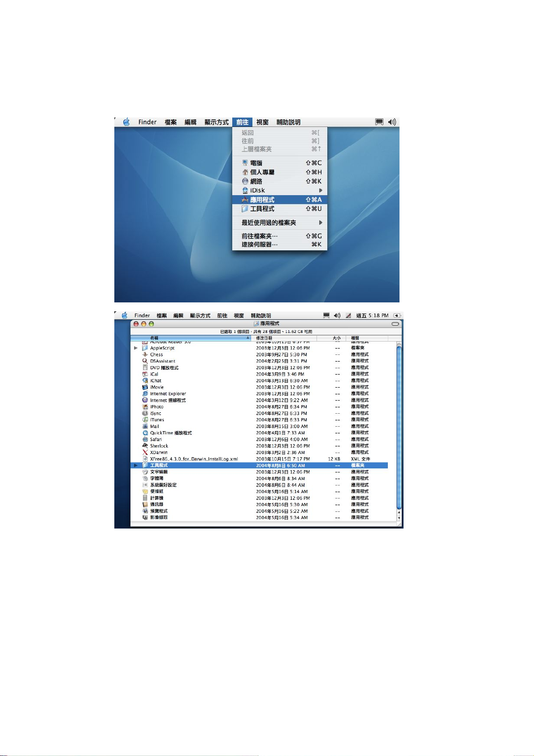Choose 前往檔案夾… menu entry
The image size is (534, 756).
pyautogui.click(x=280, y=236)
